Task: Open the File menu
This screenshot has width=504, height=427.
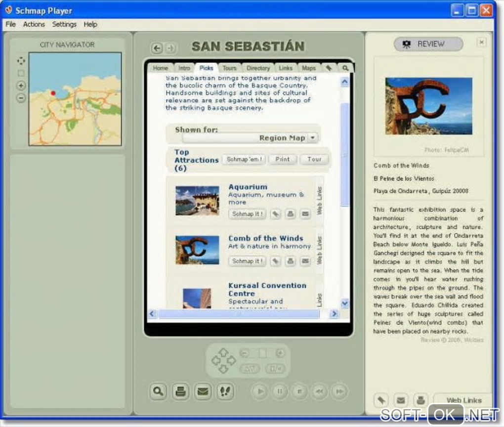Action: 10,24
